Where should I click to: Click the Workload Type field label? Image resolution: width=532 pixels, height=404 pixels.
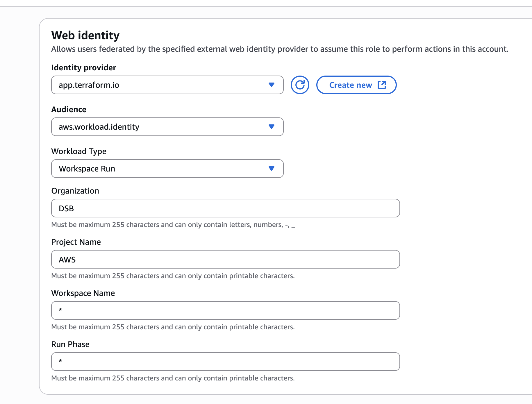click(x=79, y=151)
